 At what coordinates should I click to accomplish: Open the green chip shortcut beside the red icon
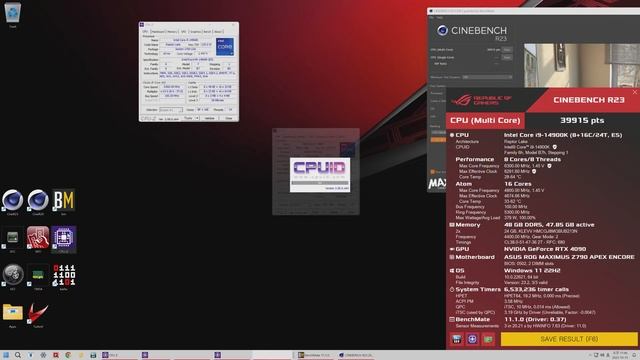[x=13, y=238]
